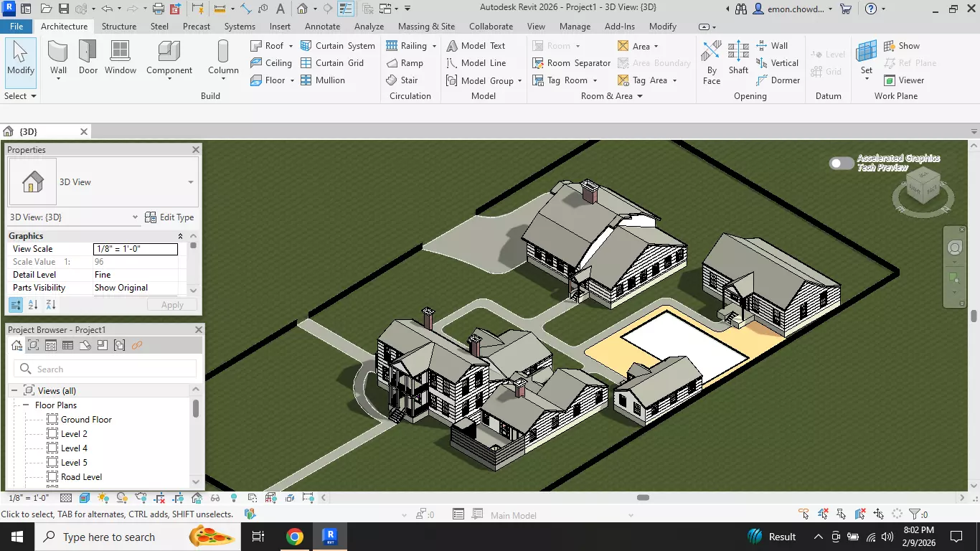Collapse the Floor Plans tree branch
Viewport: 980px width, 551px height.
click(25, 405)
